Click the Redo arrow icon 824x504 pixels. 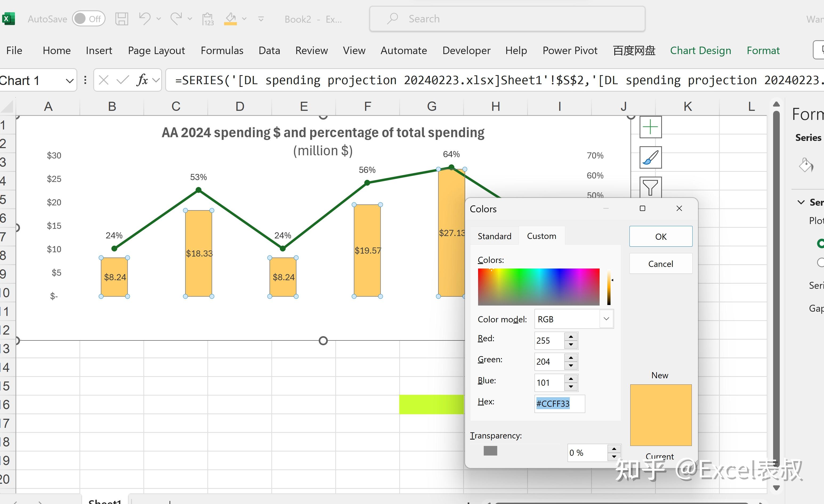pyautogui.click(x=176, y=19)
